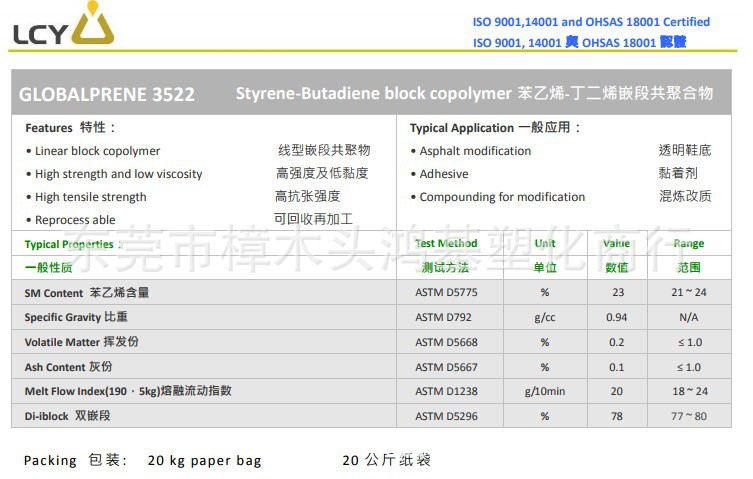Click 'Range' column header
This screenshot has width=753, height=479.
coord(689,243)
